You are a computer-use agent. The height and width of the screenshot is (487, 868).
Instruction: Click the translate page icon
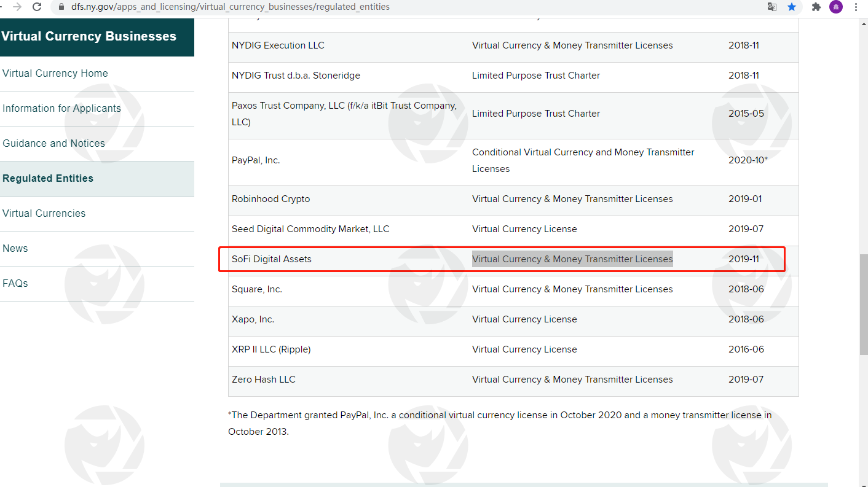point(772,7)
